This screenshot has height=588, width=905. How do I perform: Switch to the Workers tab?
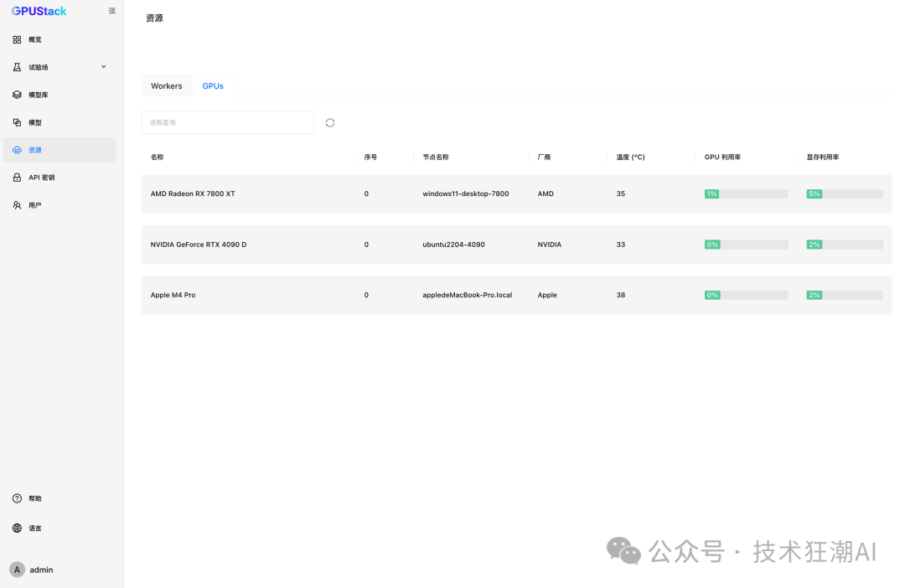pyautogui.click(x=166, y=86)
